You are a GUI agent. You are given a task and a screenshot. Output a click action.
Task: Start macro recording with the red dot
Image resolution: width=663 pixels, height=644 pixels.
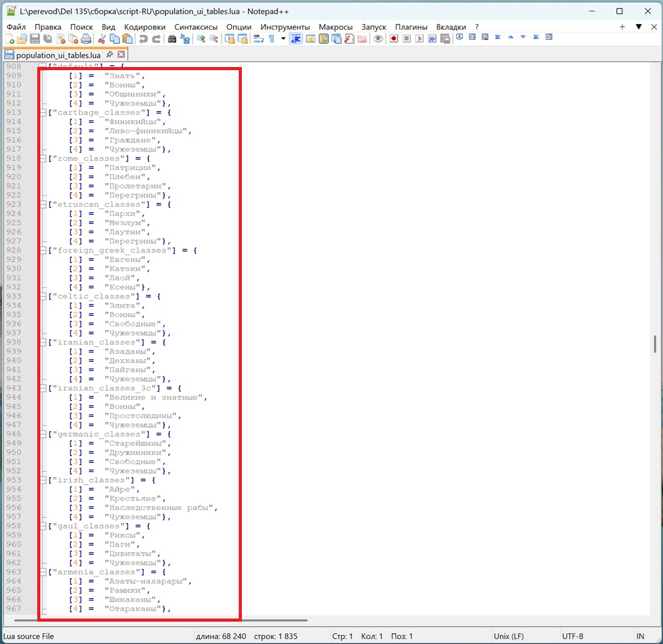coord(394,39)
